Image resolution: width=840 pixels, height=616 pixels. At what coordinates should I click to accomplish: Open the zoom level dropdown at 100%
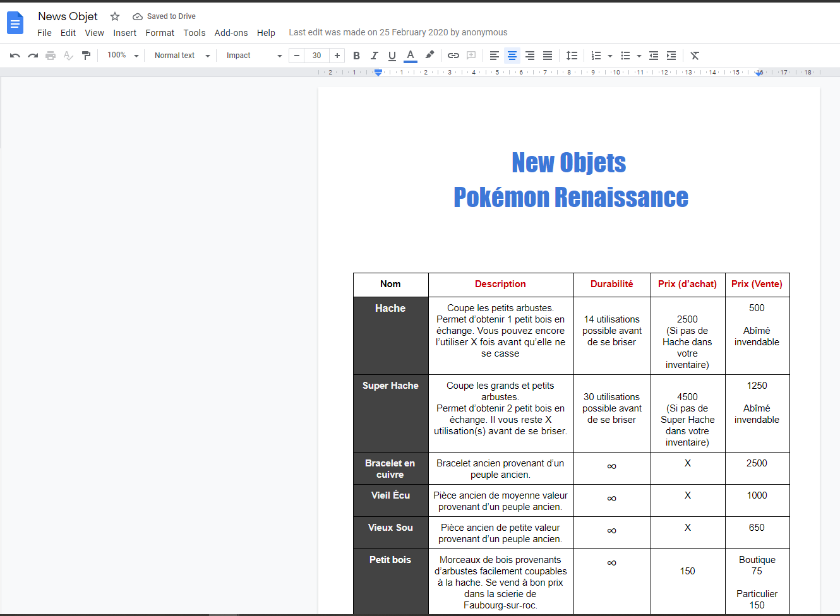pyautogui.click(x=123, y=56)
